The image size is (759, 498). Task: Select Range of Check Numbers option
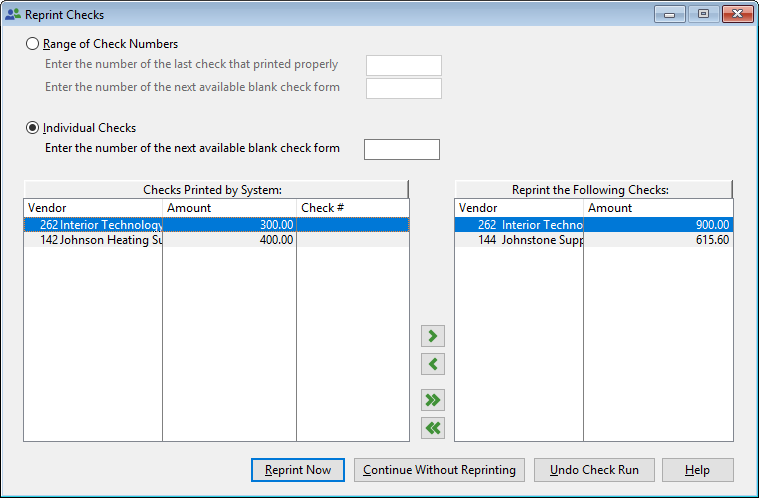tap(33, 44)
